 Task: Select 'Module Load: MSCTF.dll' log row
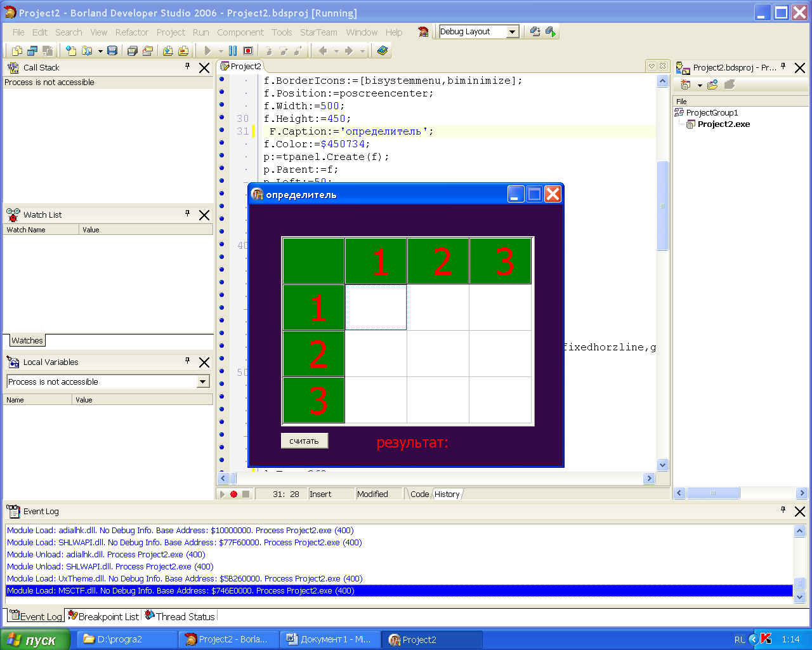pos(399,590)
